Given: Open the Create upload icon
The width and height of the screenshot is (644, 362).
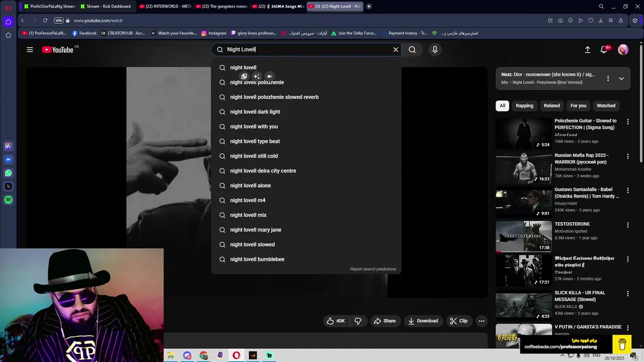Looking at the screenshot, I should tap(587, 49).
